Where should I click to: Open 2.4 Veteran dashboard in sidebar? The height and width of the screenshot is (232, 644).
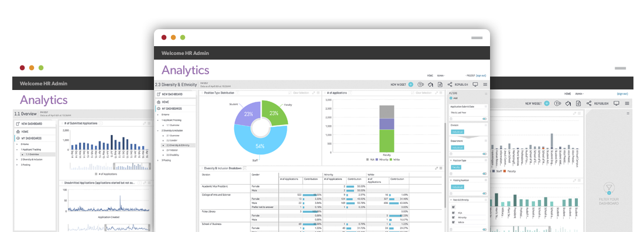tap(173, 150)
